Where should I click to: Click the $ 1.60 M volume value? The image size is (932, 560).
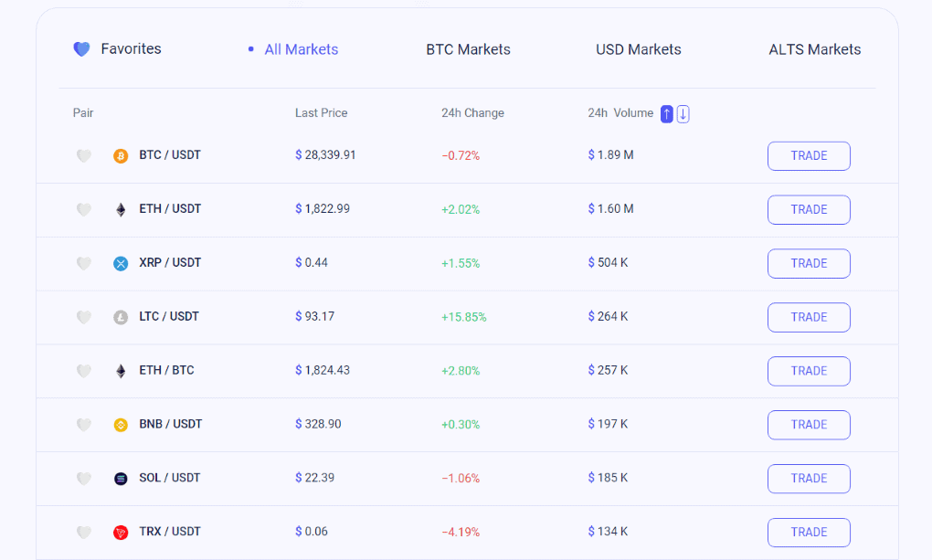point(610,208)
